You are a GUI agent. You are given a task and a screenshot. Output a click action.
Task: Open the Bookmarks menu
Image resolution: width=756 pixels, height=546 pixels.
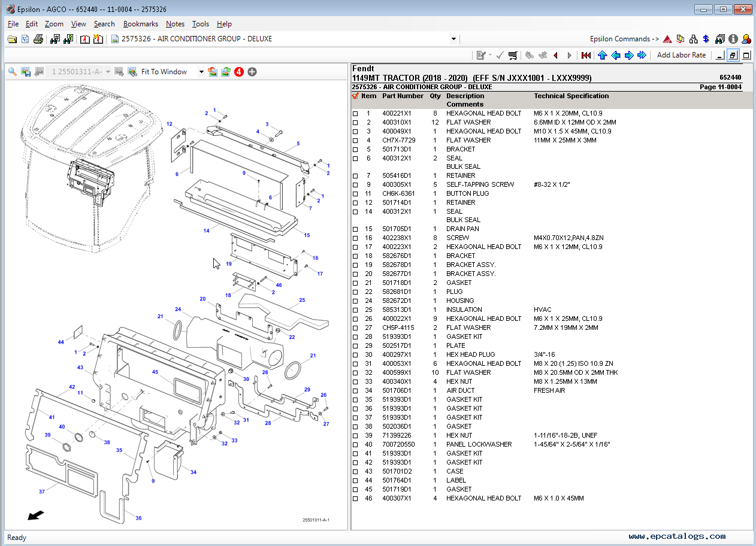[141, 24]
